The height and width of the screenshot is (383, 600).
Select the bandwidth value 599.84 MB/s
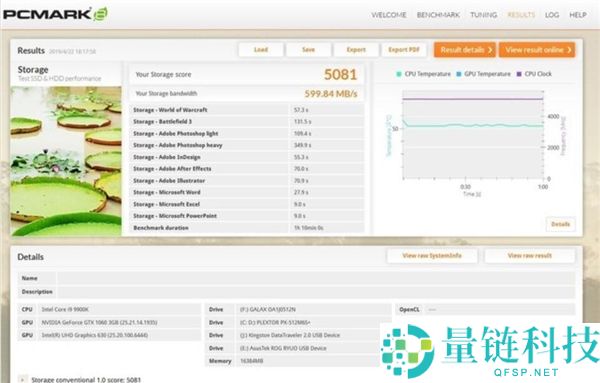tap(331, 94)
